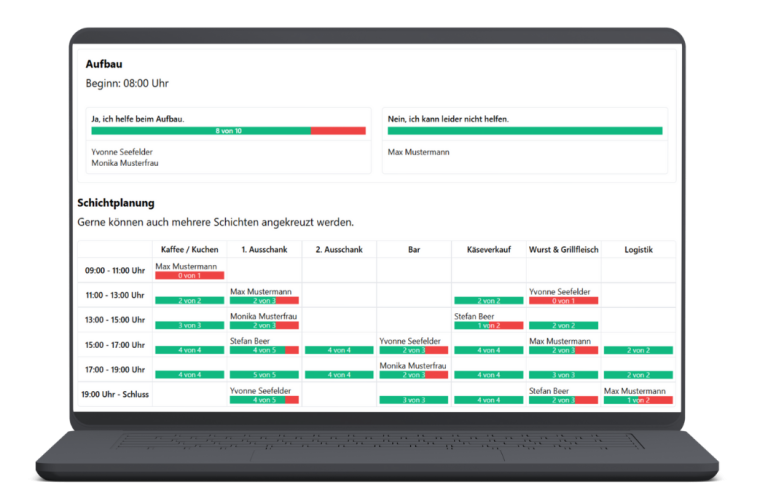Select the "5 von 5" 1. Ausschank shift bar

click(264, 375)
